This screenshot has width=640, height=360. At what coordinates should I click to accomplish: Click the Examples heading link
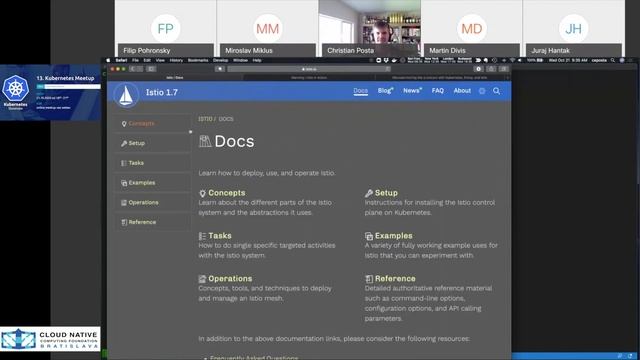tap(393, 236)
